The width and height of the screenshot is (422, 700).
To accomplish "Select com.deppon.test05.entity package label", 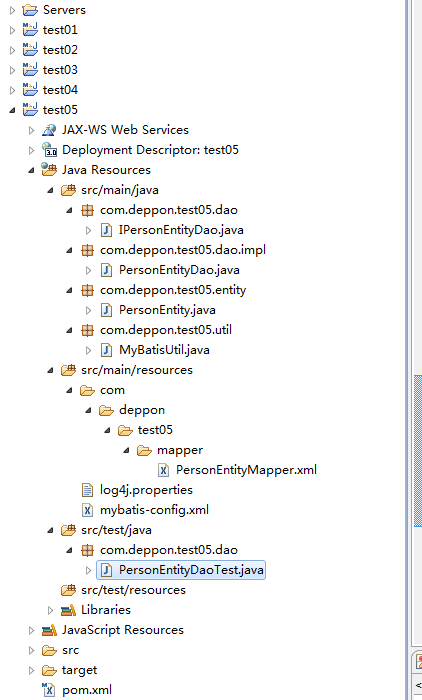I will tap(173, 290).
